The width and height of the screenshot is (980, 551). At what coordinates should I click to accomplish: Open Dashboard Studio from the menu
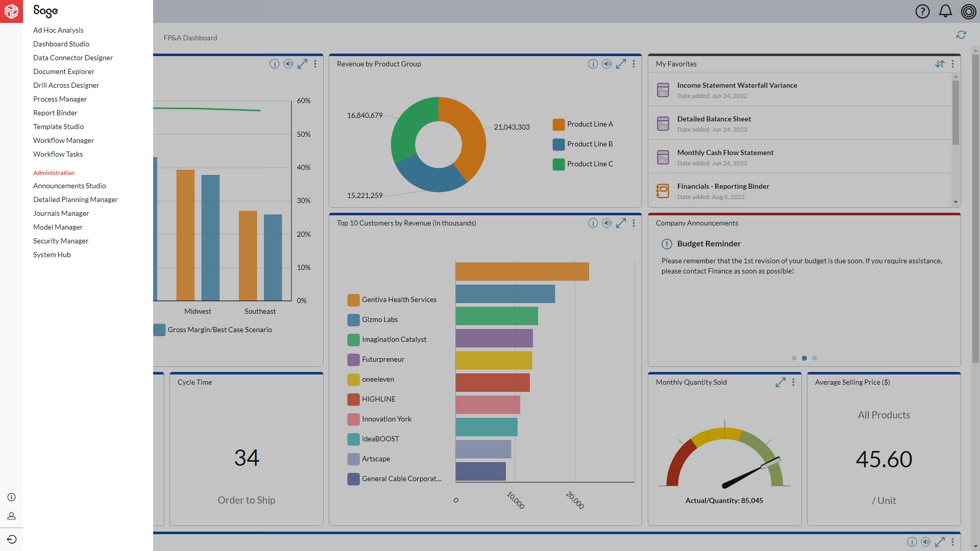click(61, 44)
